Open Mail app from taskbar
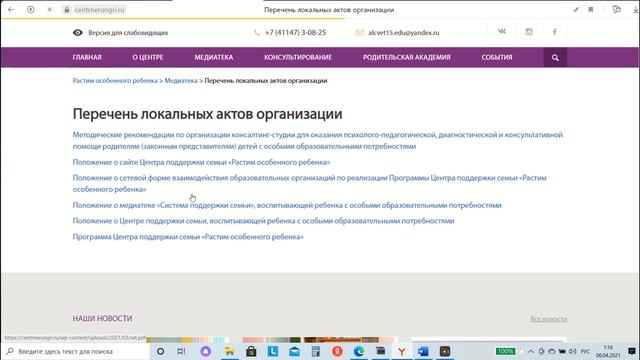Screen dimensions: 640x360 tap(294, 351)
